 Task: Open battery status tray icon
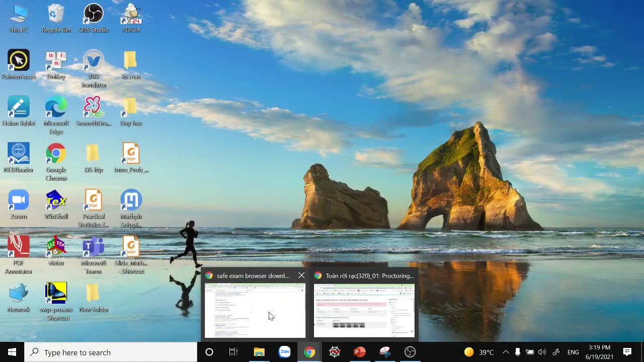click(530, 352)
